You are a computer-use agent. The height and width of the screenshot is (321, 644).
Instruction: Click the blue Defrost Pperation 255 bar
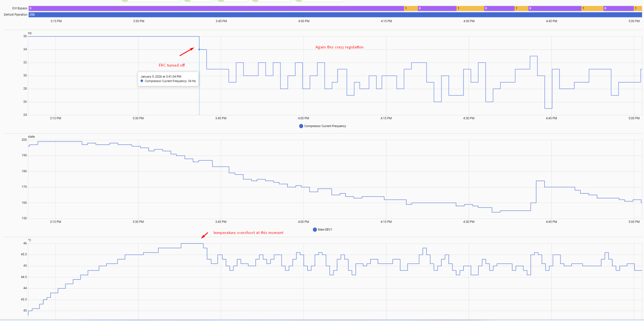click(x=335, y=15)
